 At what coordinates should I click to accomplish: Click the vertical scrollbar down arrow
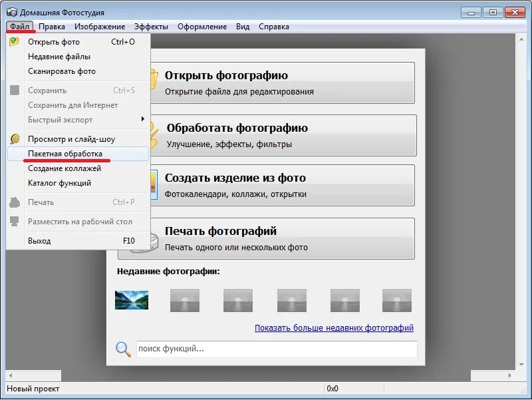(521, 364)
